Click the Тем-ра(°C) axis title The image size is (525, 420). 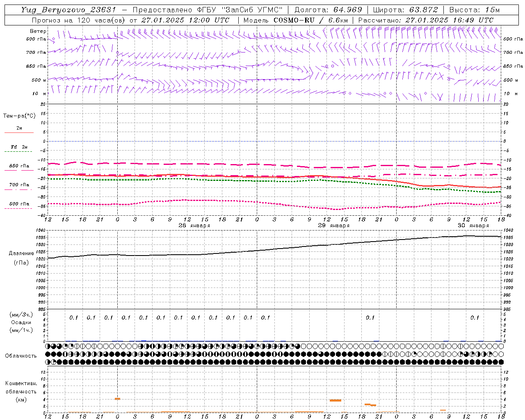click(x=19, y=116)
